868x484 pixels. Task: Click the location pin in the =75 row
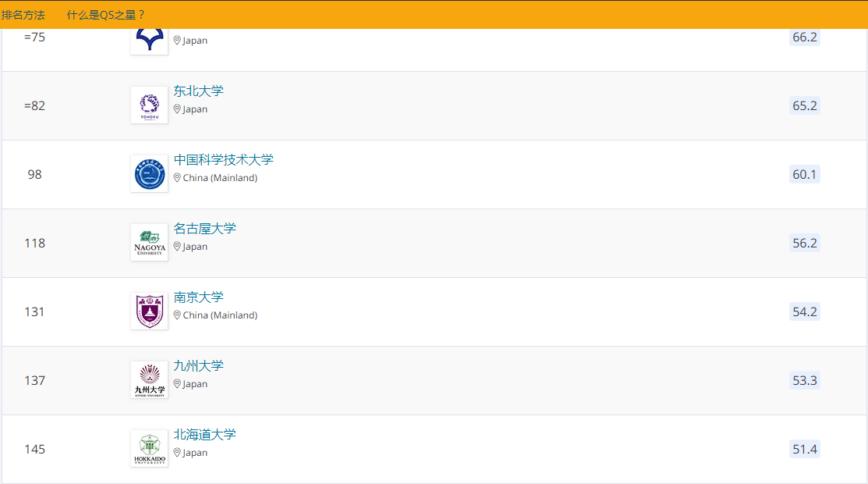(177, 41)
